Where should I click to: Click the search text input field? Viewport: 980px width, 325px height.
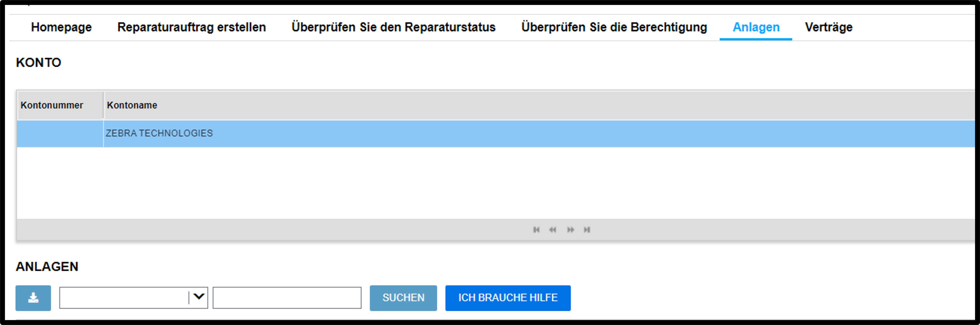287,298
